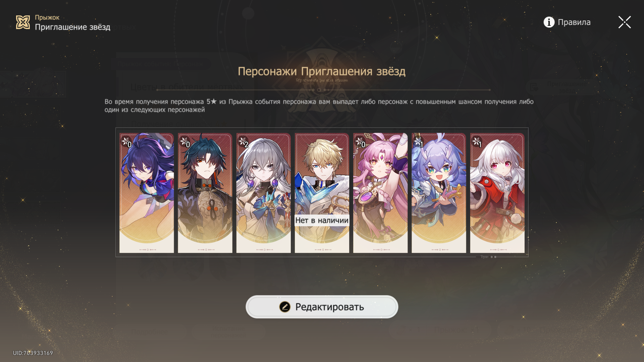This screenshot has width=644, height=362.
Task: Open the Правила info icon
Action: (x=549, y=22)
